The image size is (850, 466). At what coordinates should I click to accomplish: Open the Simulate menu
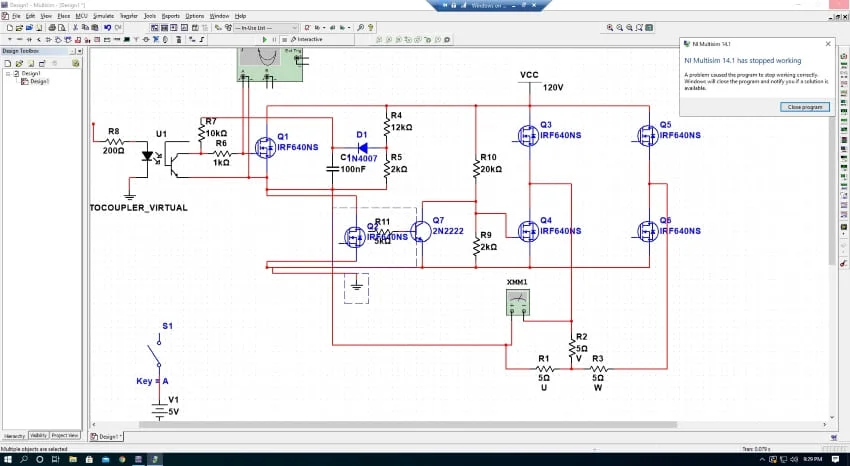[103, 16]
